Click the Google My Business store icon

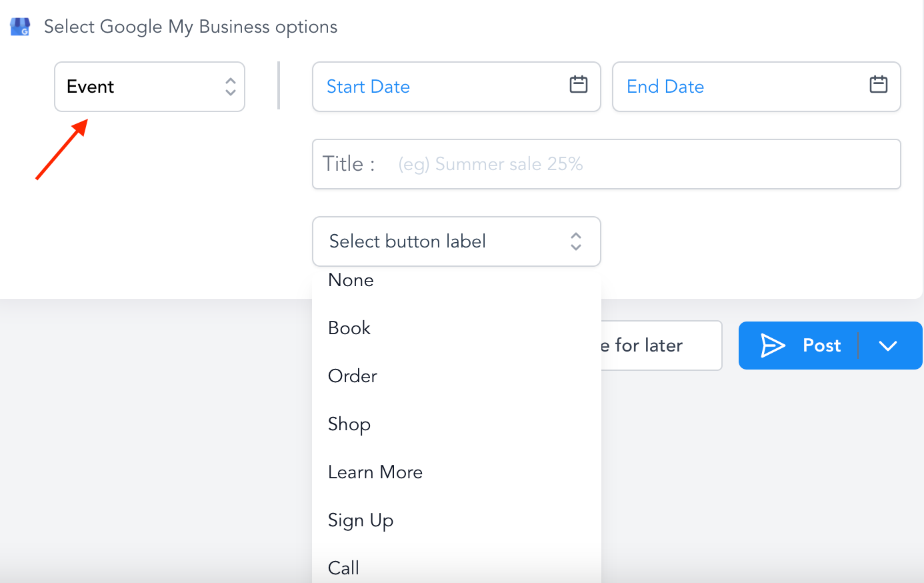pos(20,27)
